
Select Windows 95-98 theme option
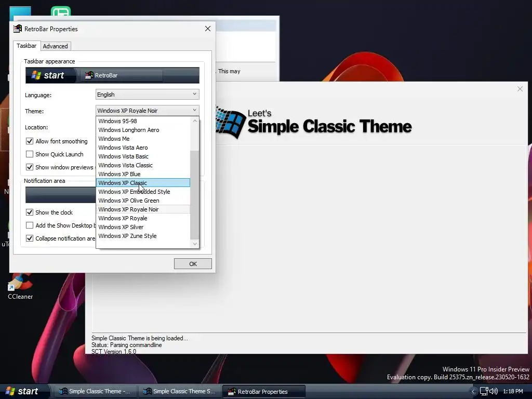coord(143,121)
